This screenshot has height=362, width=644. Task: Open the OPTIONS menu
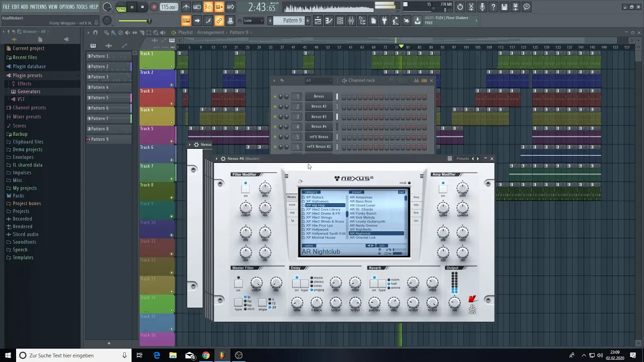pos(67,7)
